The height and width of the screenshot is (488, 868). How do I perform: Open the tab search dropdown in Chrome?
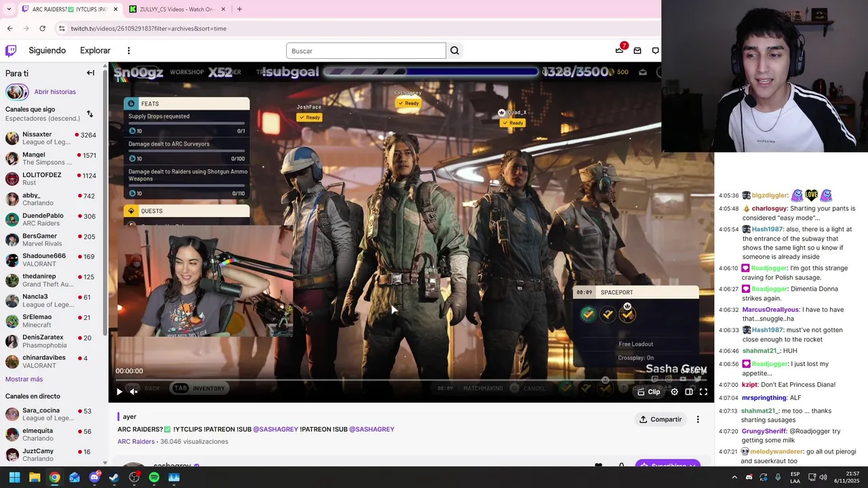[8, 9]
